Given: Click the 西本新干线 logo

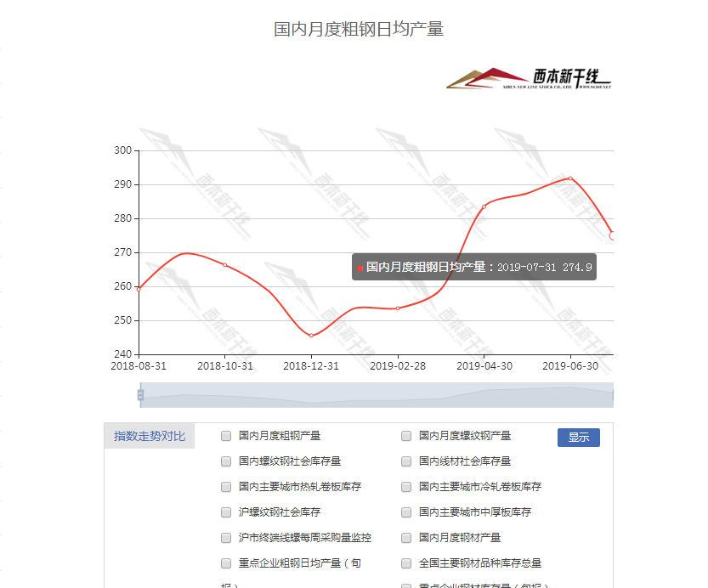Looking at the screenshot, I should pos(529,78).
